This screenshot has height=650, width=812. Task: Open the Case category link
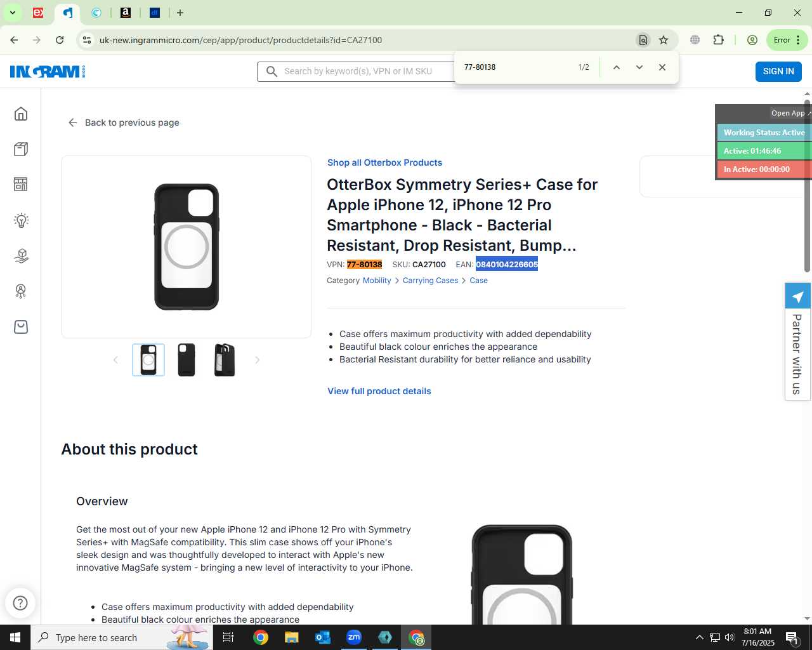tap(478, 281)
